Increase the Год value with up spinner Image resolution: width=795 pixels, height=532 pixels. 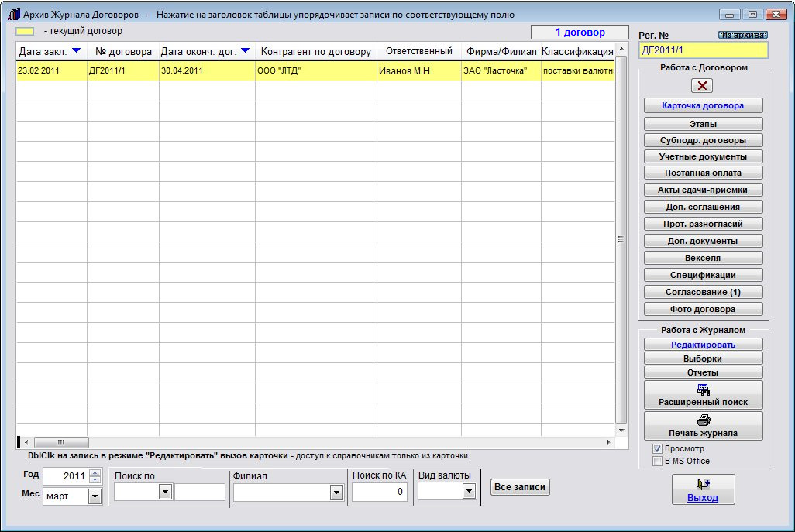[x=95, y=472]
